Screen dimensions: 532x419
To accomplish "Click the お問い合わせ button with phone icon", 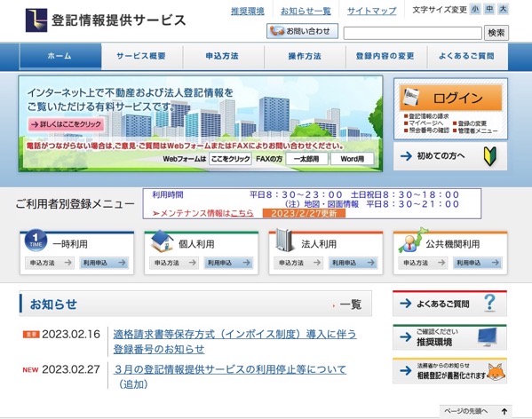I will coord(302,31).
